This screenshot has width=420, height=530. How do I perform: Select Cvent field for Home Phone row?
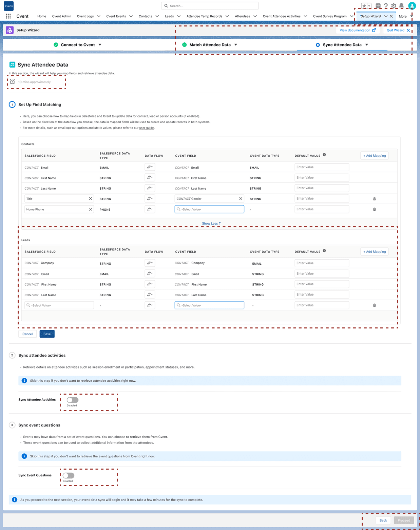click(209, 209)
